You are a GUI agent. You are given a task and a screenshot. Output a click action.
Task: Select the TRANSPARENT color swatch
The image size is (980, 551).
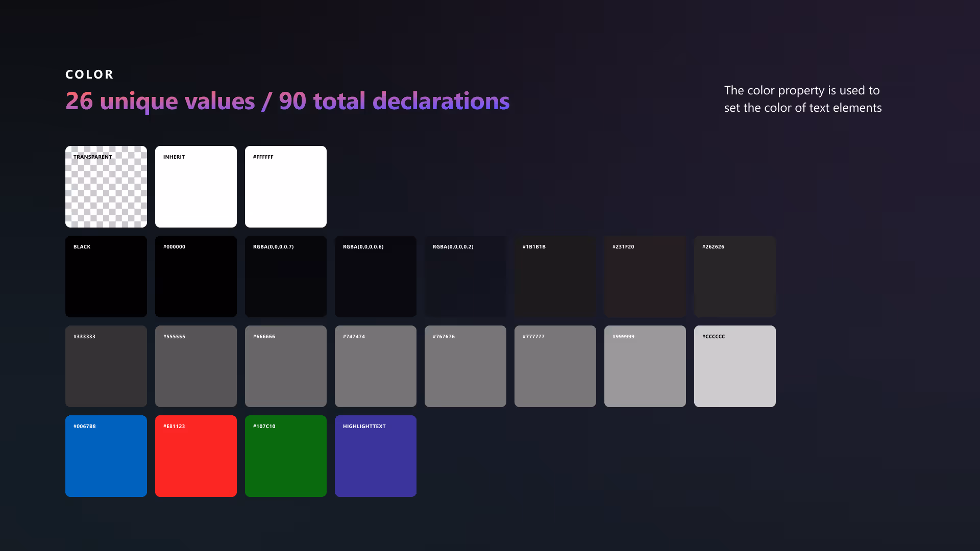tap(106, 186)
